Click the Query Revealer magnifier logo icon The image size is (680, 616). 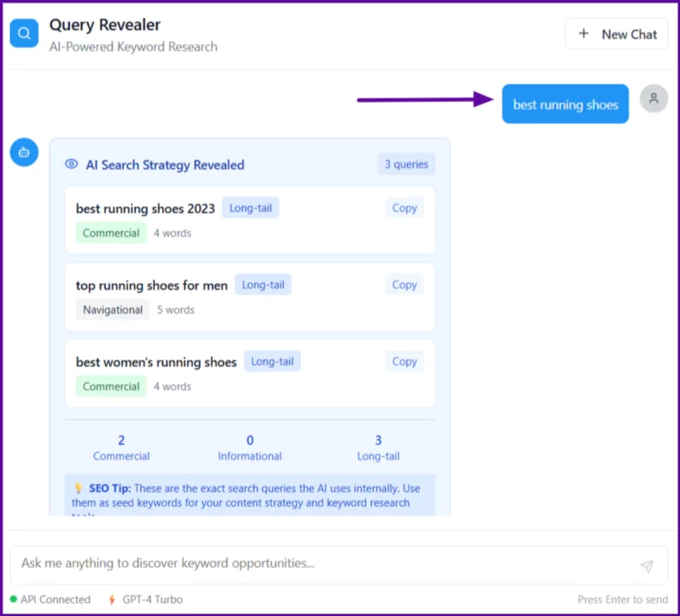[x=24, y=33]
